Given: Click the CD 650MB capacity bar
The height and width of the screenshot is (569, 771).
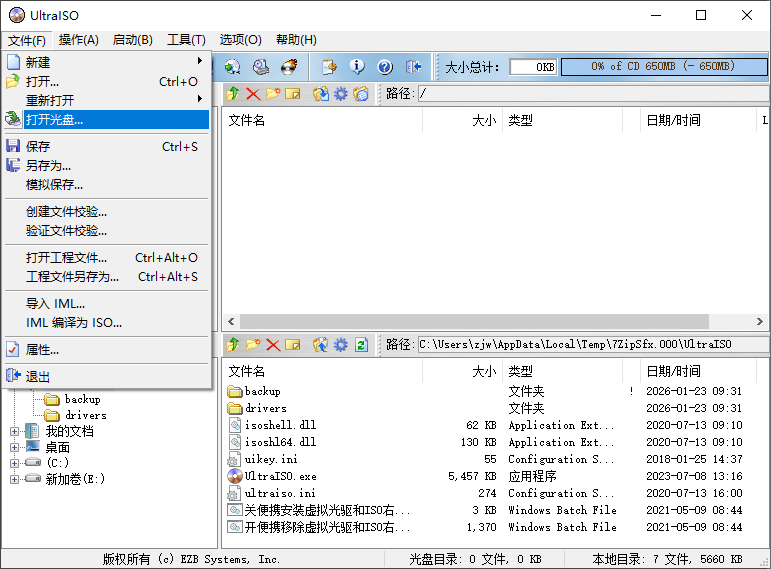Looking at the screenshot, I should click(663, 66).
